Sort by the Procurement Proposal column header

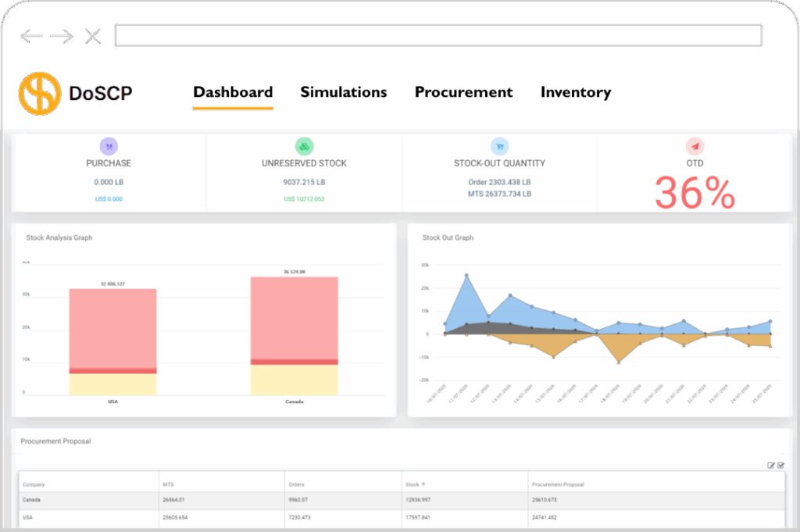click(556, 484)
